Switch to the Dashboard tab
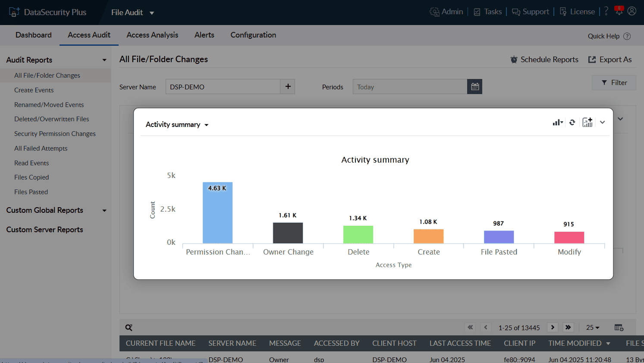The image size is (644, 363). click(34, 35)
